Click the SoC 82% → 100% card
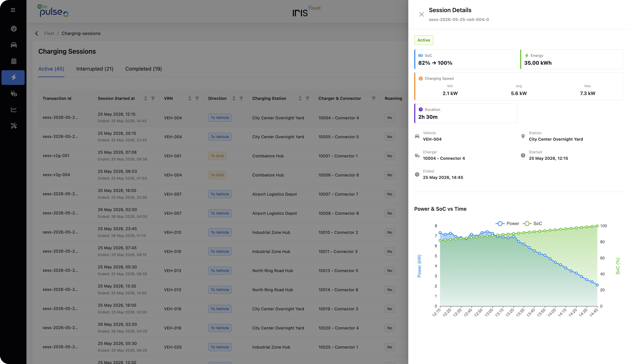Image resolution: width=629 pixels, height=364 pixels. [465, 59]
